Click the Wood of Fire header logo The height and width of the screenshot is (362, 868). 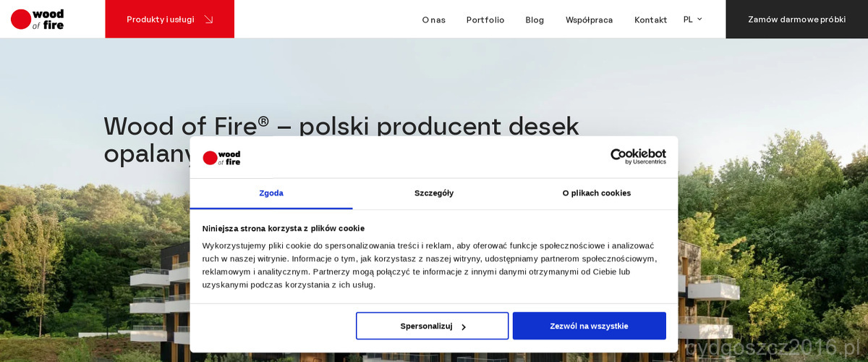point(38,20)
